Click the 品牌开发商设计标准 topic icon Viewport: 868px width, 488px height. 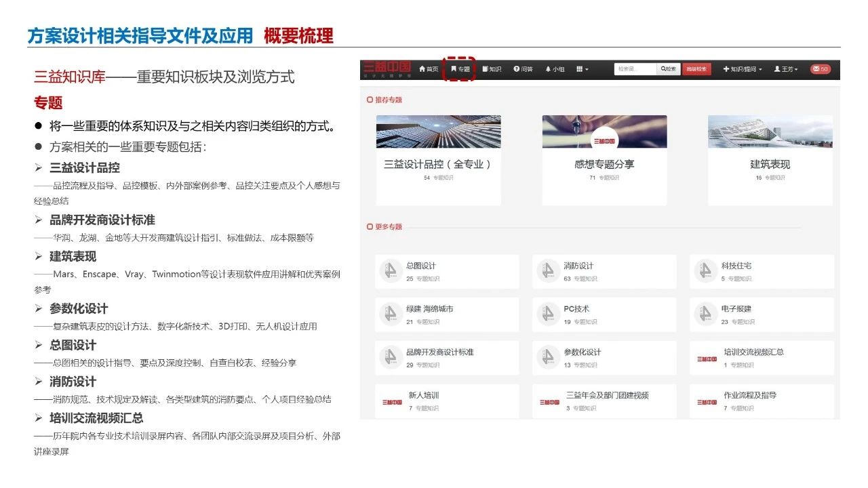[x=391, y=358]
